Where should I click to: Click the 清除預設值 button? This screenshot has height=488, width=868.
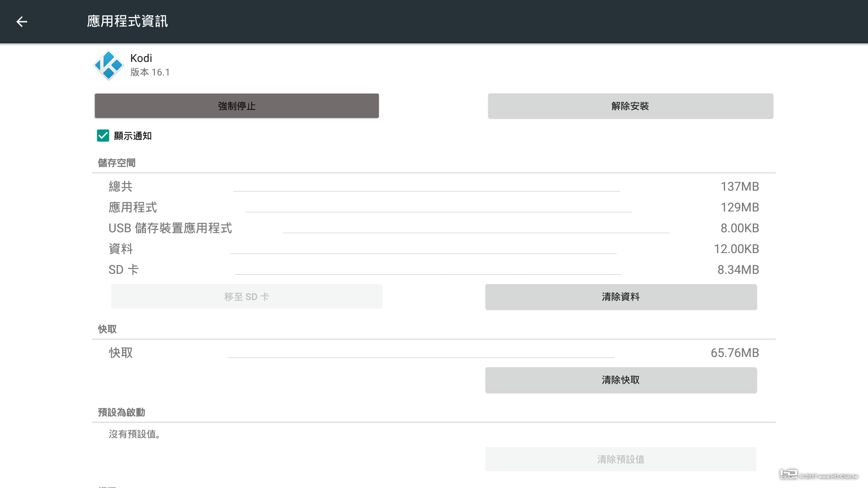pyautogui.click(x=621, y=460)
